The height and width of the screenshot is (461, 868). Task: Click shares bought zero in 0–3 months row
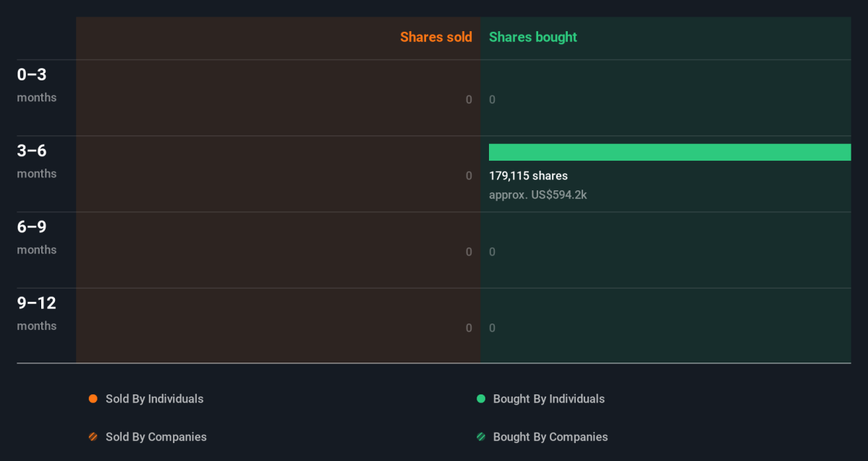click(x=493, y=100)
